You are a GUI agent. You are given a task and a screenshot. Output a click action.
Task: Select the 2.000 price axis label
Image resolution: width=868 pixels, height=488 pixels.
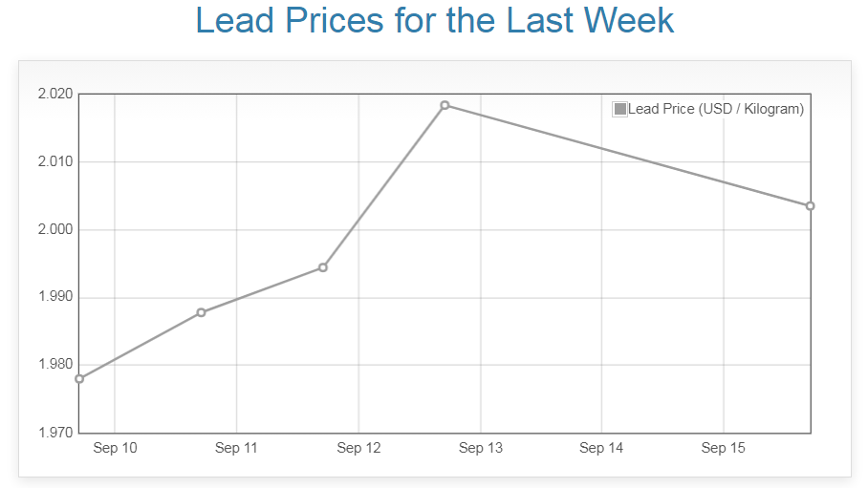[x=55, y=229]
